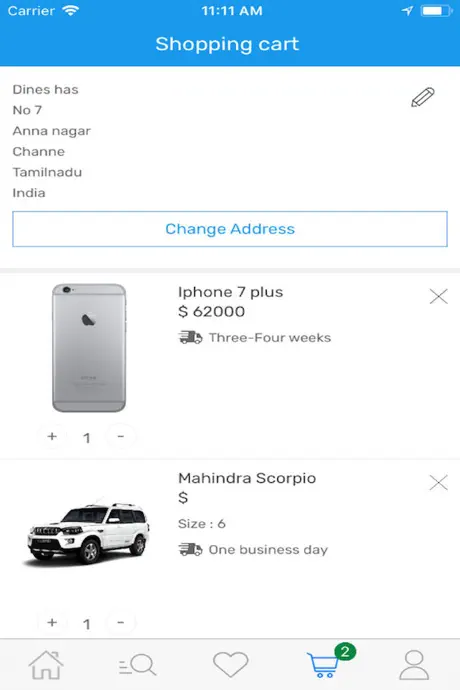Open the Mahindra Scorpio product title
The image size is (460, 690).
point(247,478)
